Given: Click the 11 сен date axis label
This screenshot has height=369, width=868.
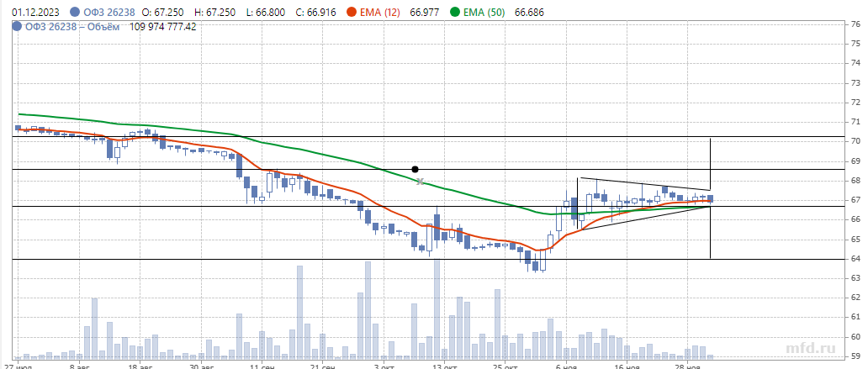Looking at the screenshot, I should 262,366.
